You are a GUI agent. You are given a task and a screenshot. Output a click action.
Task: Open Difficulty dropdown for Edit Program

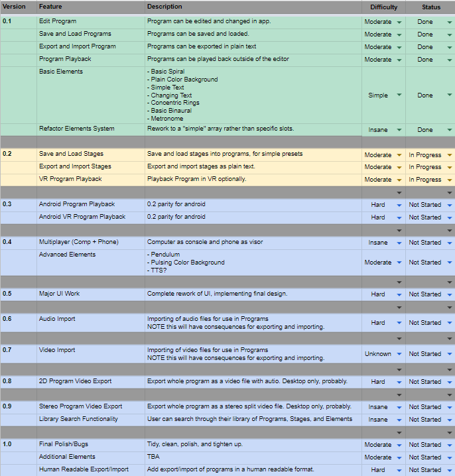tap(399, 22)
